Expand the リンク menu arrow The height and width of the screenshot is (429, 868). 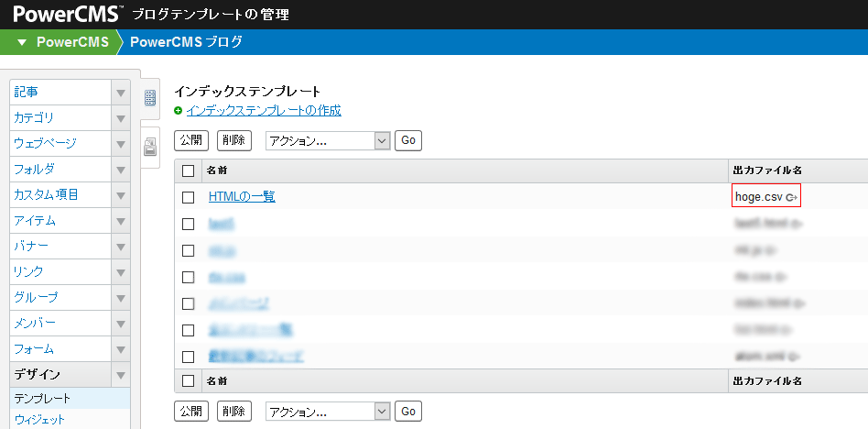coord(121,272)
